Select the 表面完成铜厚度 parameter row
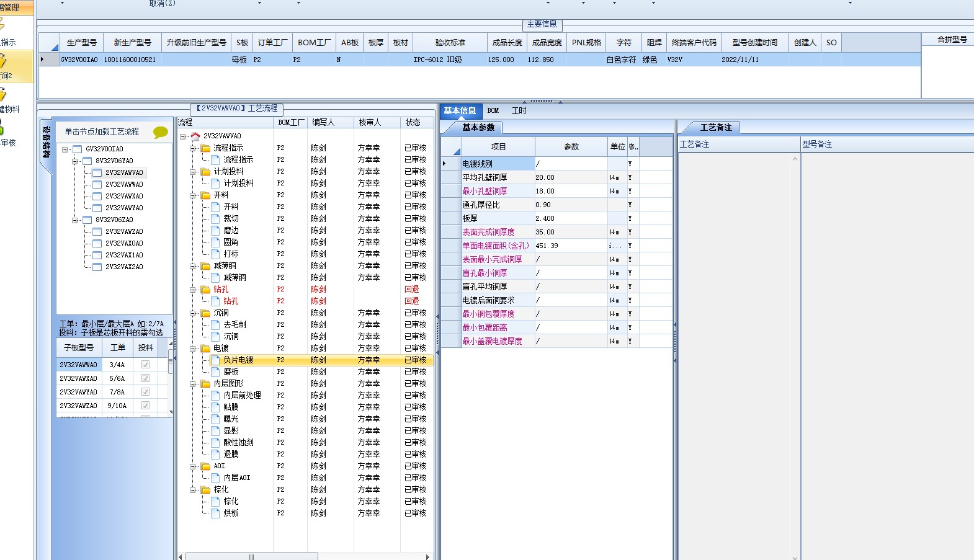The width and height of the screenshot is (974, 560). click(556, 232)
